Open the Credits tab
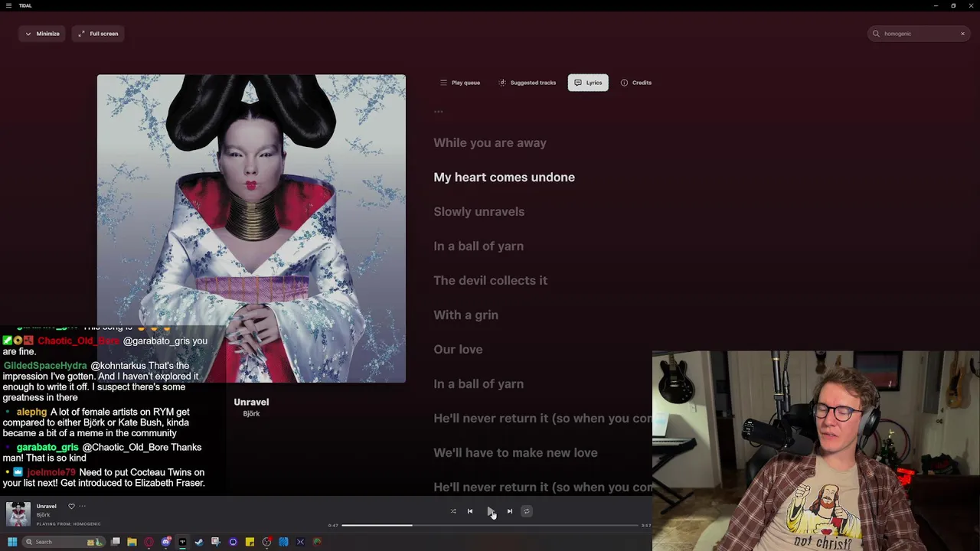The image size is (980, 551). [x=636, y=83]
